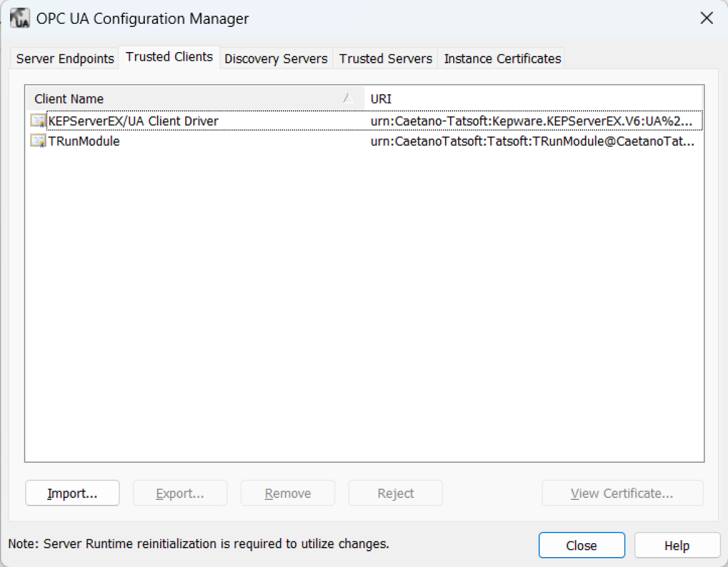The image size is (728, 567).
Task: Click the Export... button
Action: [x=179, y=494]
